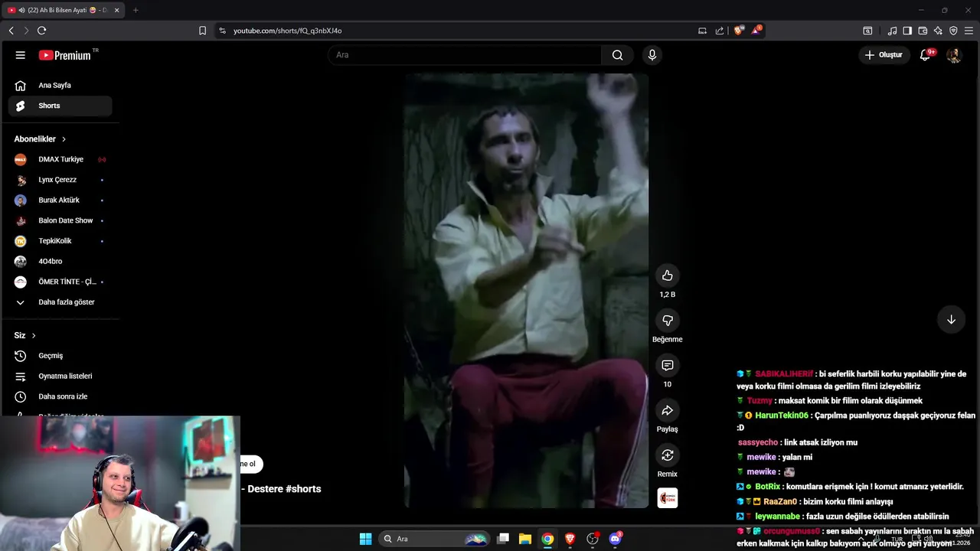The image size is (980, 551).
Task: Go to next Short with down arrow
Action: point(951,320)
